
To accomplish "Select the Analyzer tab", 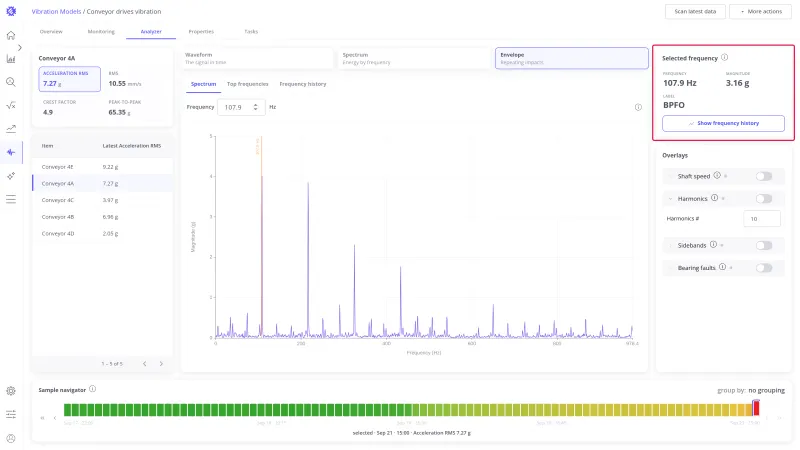I will tap(151, 32).
